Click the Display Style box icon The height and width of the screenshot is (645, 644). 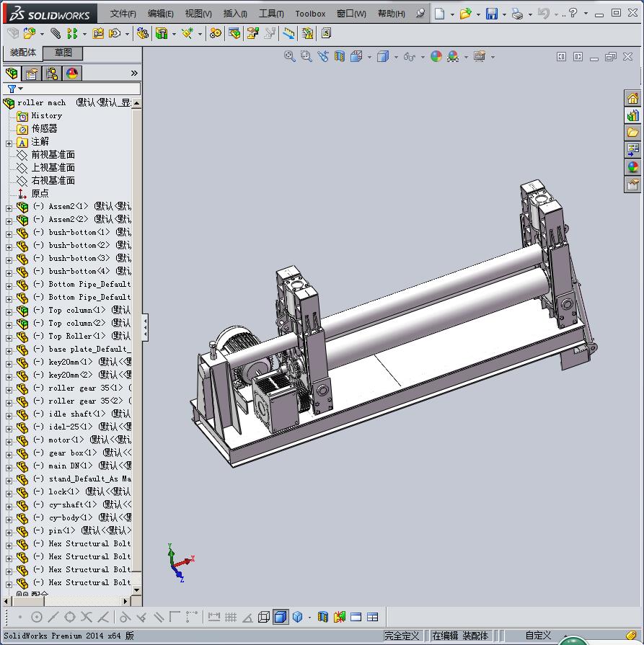383,56
